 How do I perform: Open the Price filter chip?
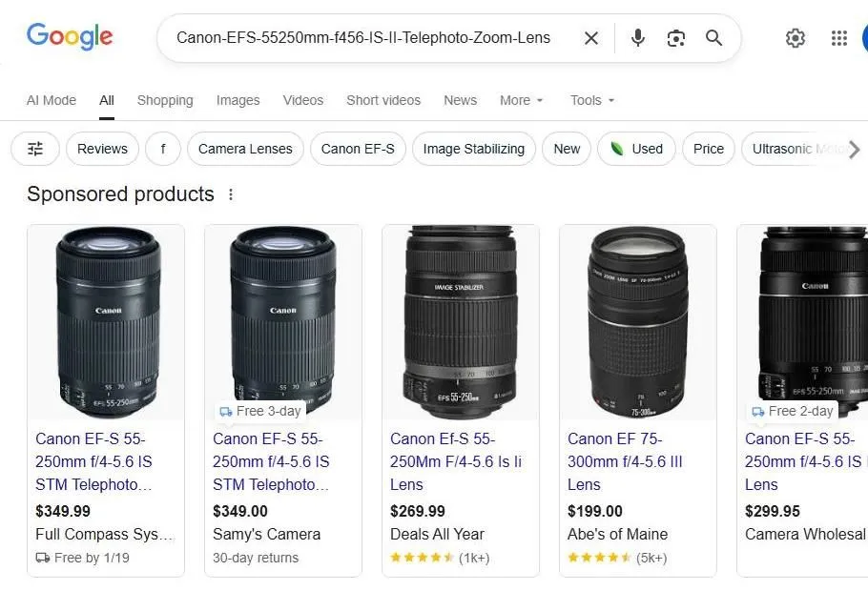click(x=709, y=149)
